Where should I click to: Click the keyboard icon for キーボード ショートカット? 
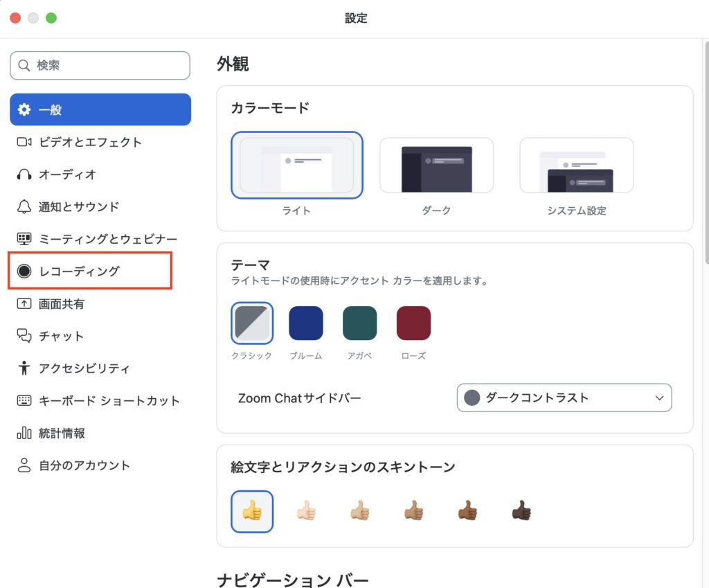24,400
